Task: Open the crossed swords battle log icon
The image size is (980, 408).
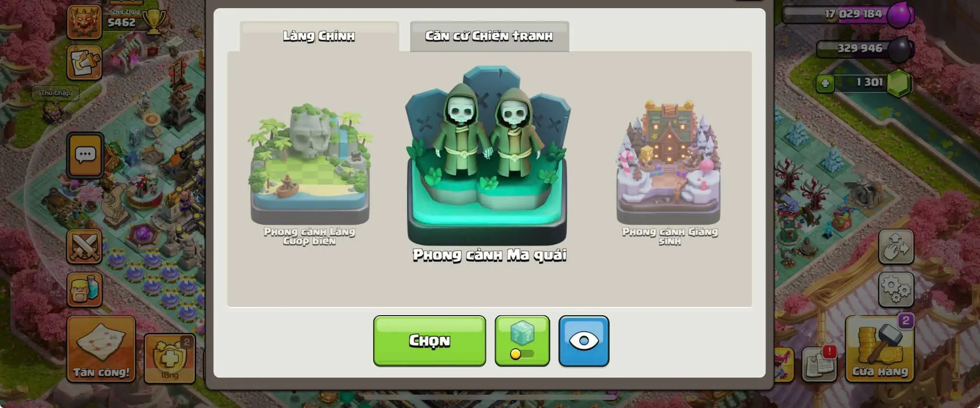Action: 84,247
